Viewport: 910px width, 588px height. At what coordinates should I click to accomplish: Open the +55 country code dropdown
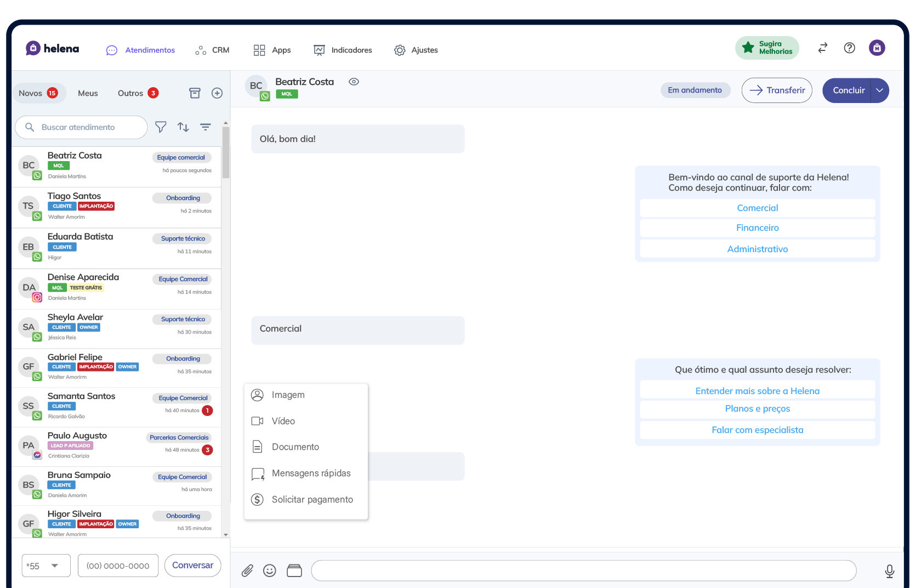click(46, 566)
